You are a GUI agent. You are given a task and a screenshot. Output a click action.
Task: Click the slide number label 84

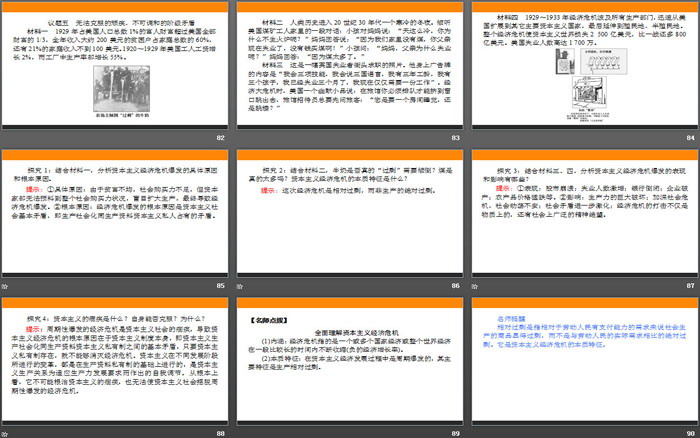click(691, 138)
